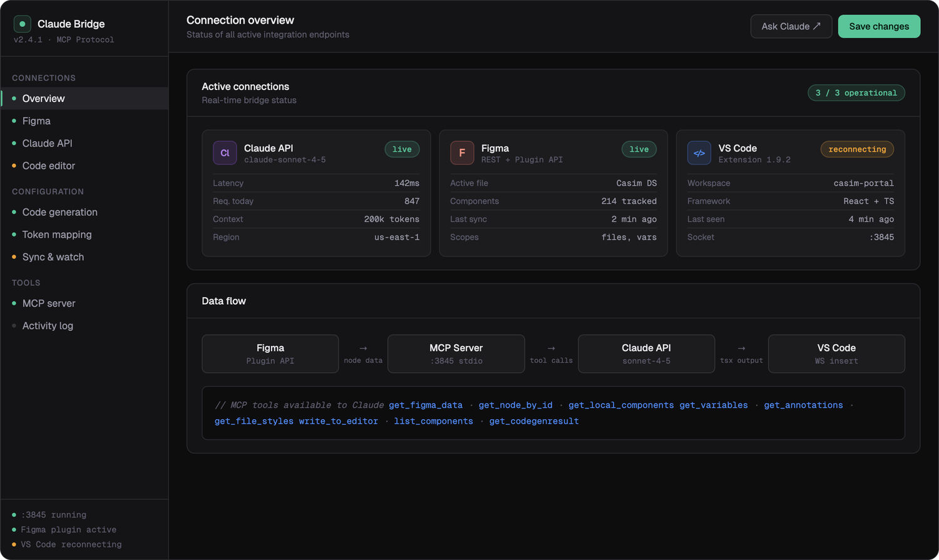
Task: Click the socket :3845 value
Action: click(881, 238)
